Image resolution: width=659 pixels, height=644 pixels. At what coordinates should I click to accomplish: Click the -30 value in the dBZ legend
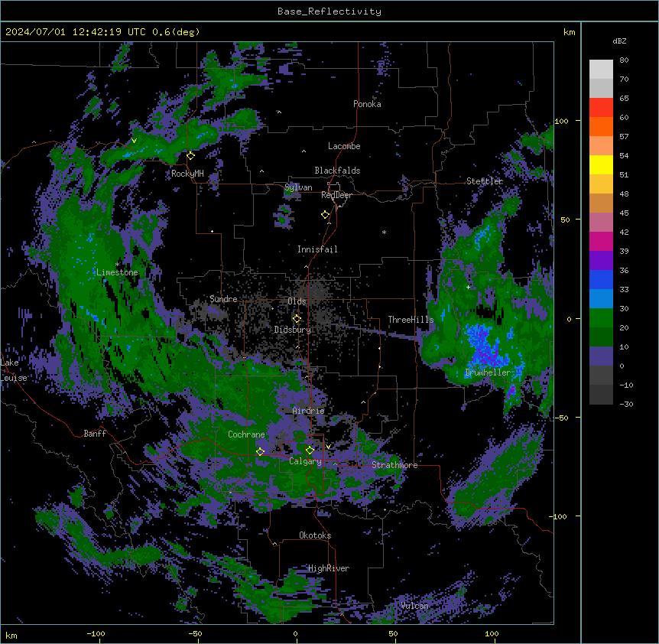[x=626, y=405]
